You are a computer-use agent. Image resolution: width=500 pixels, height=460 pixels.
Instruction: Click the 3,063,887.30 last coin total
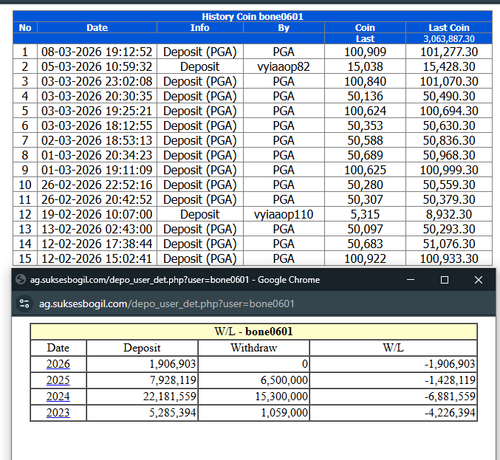(x=449, y=39)
